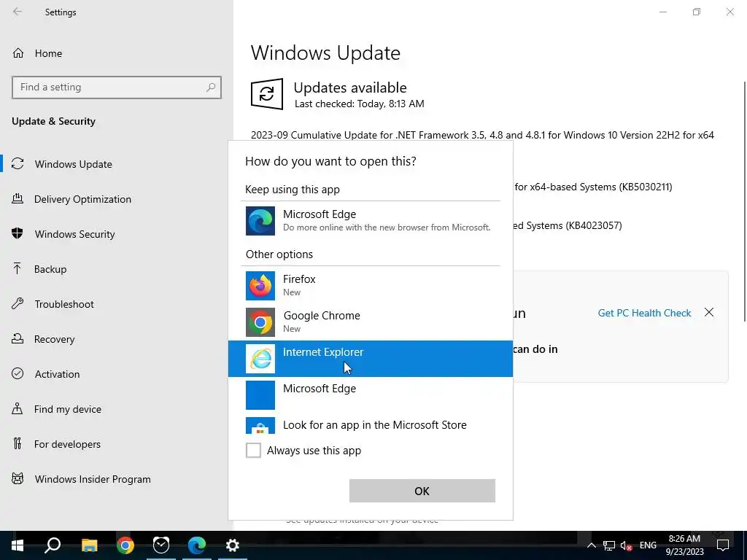This screenshot has height=560, width=747.
Task: Click the Google Chrome icon in app list
Action: (x=260, y=322)
